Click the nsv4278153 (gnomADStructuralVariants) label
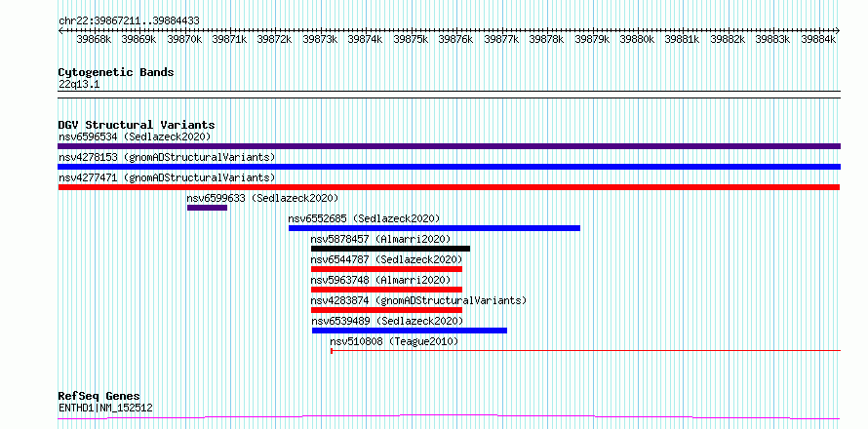 coord(167,157)
